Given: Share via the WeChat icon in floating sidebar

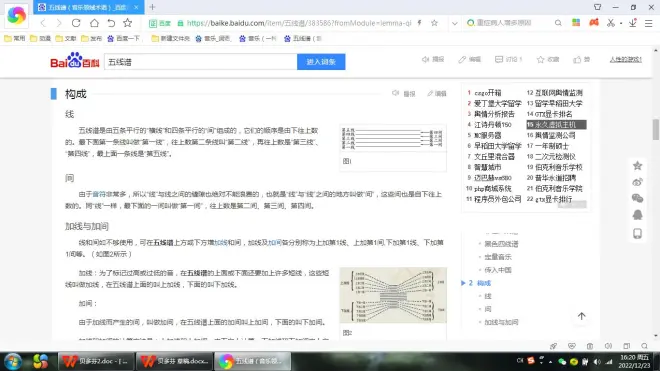Looking at the screenshot, I should (x=637, y=198).
